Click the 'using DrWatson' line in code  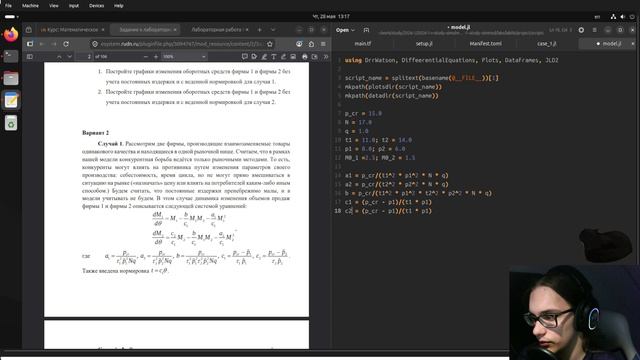click(x=451, y=60)
